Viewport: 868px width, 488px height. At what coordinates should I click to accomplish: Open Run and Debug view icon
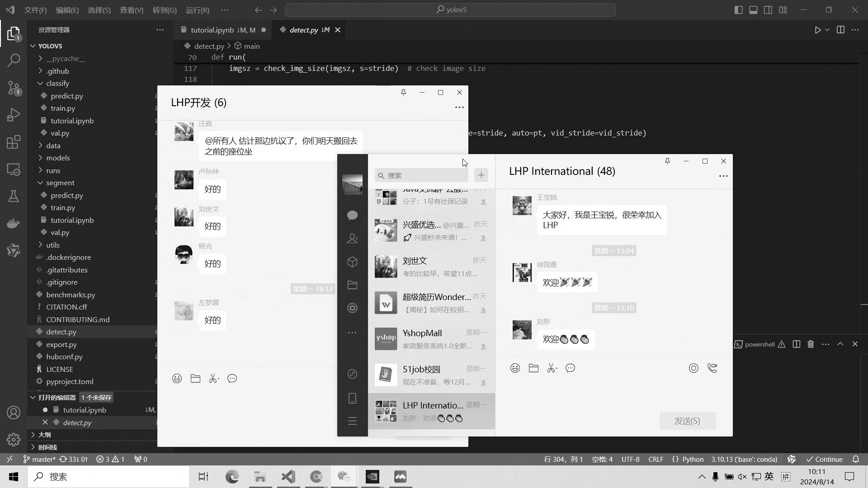coord(14,115)
